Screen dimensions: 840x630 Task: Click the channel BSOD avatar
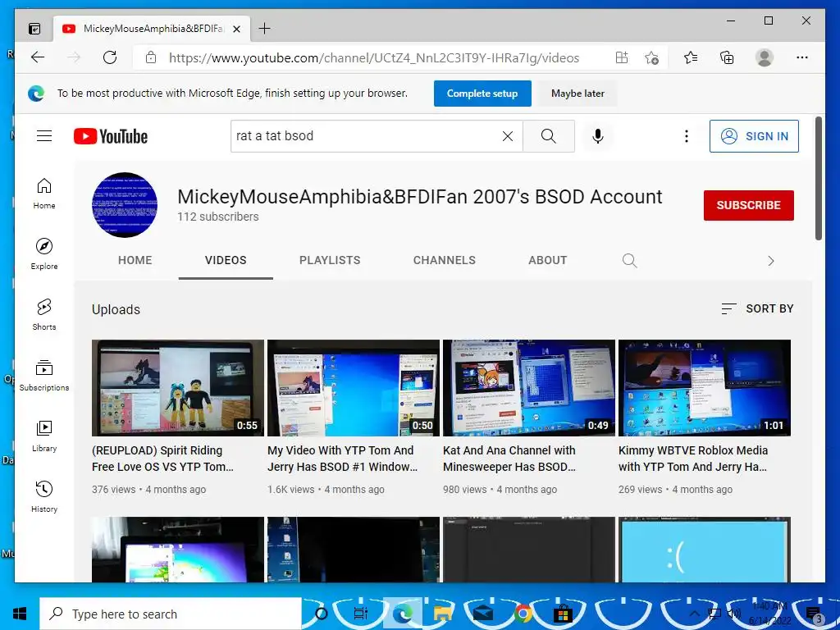125,204
